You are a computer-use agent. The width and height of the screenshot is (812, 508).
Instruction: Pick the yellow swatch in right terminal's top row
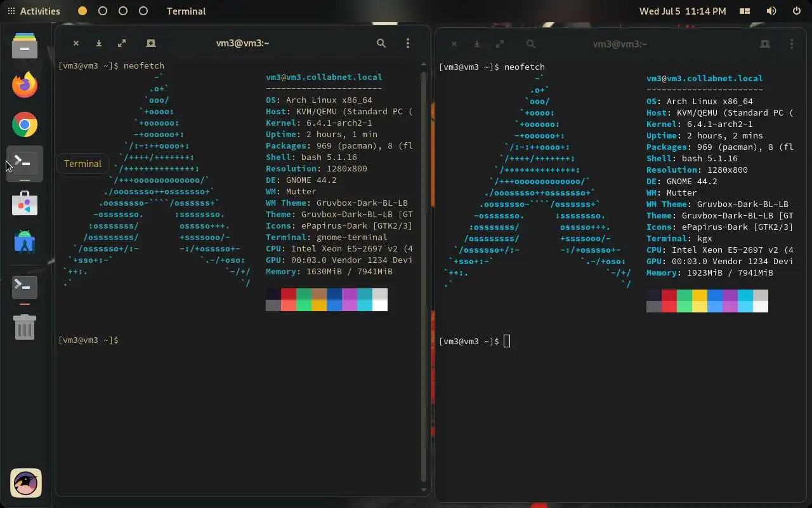700,295
